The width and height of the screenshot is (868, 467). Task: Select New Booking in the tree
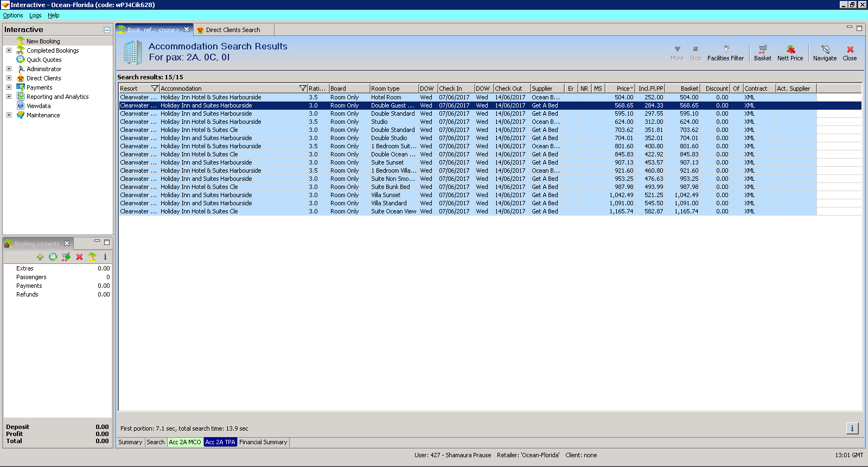43,41
